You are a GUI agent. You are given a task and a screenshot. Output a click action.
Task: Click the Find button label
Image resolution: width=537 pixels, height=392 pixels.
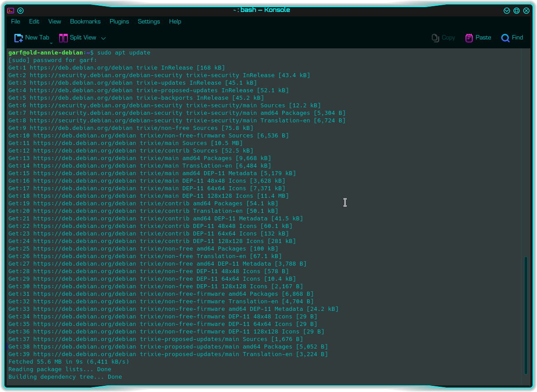[517, 38]
